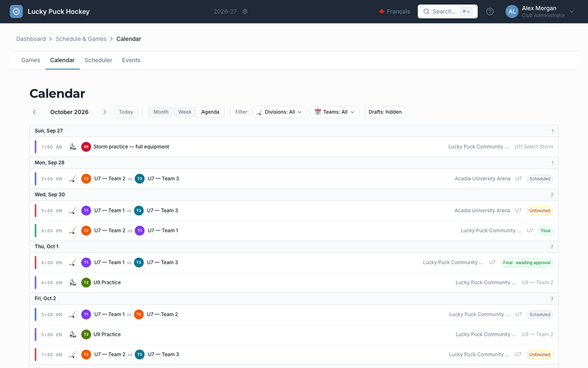Click the Lucky Puck Hockey logo icon
Viewport: 588px width, 368px height.
pyautogui.click(x=16, y=11)
